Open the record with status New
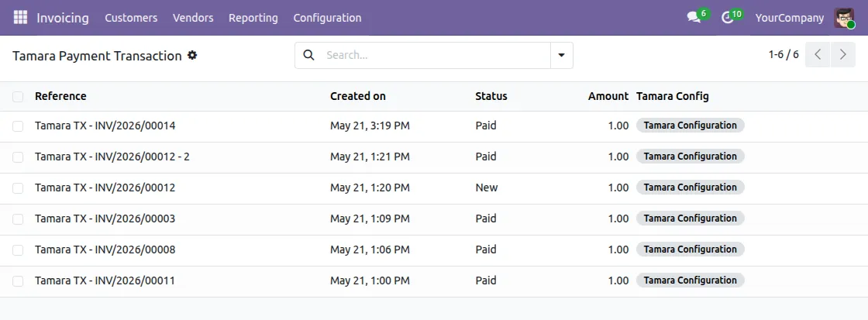868x320 pixels. pos(105,188)
